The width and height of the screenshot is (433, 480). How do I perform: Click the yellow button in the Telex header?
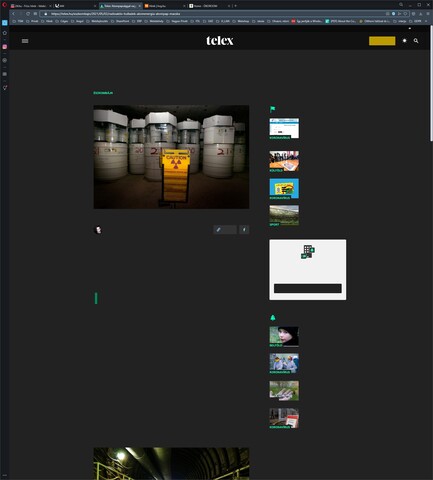pyautogui.click(x=382, y=41)
